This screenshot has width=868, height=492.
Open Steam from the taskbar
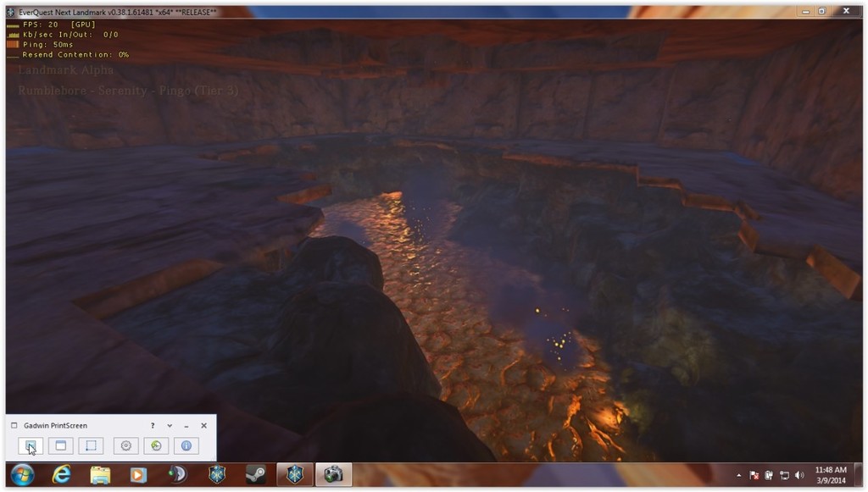click(x=255, y=475)
